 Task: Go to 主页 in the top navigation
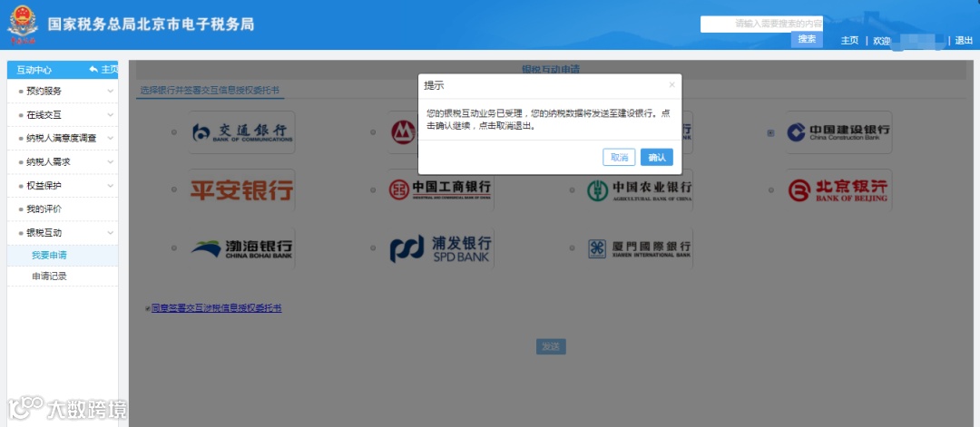[849, 41]
